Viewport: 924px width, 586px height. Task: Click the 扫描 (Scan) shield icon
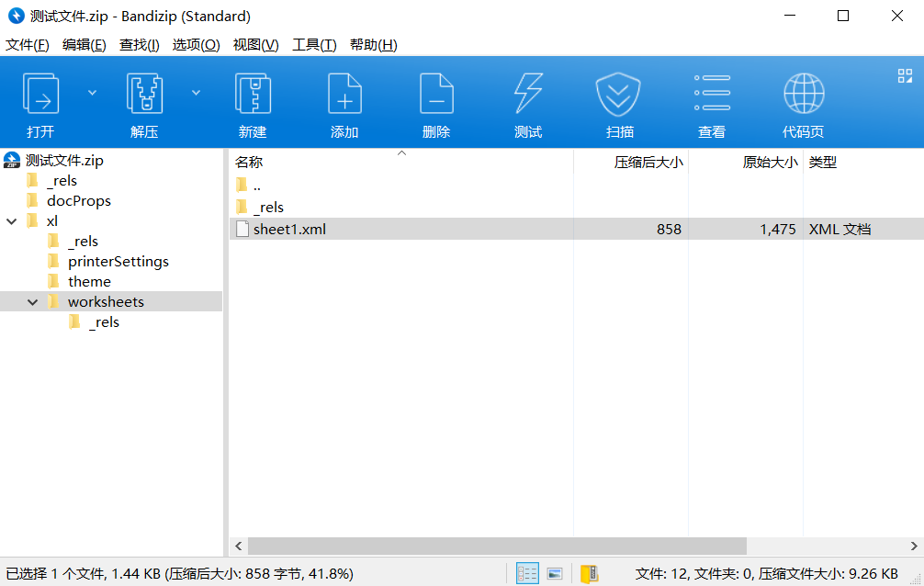[x=620, y=95]
